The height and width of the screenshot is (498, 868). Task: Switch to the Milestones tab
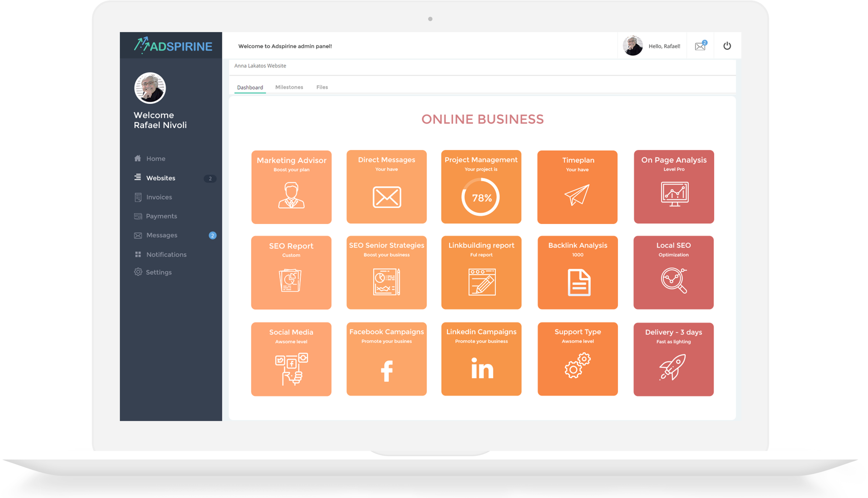pos(289,87)
